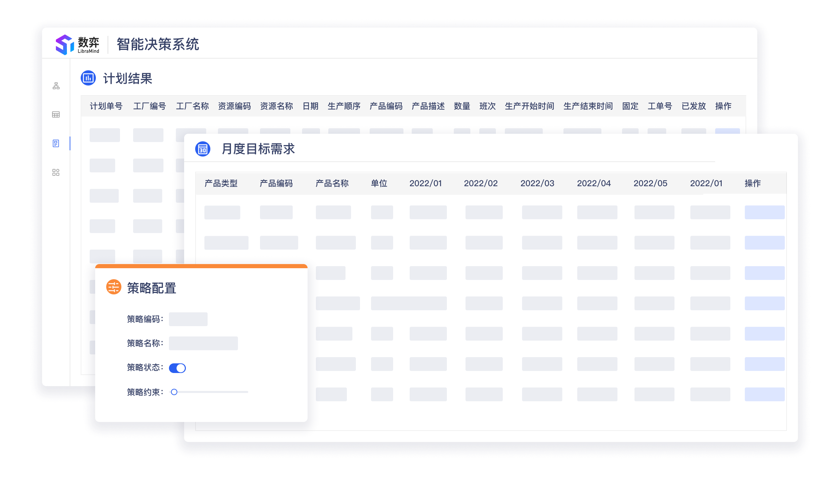Click the 生产开始时间 column header
This screenshot has width=840, height=504.
pos(529,106)
